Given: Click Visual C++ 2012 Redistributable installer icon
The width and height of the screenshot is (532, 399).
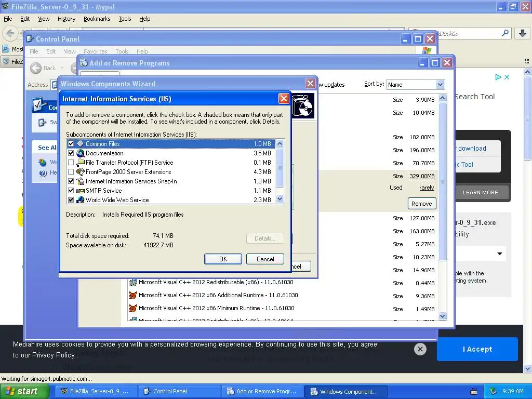Looking at the screenshot, I should click(133, 282).
